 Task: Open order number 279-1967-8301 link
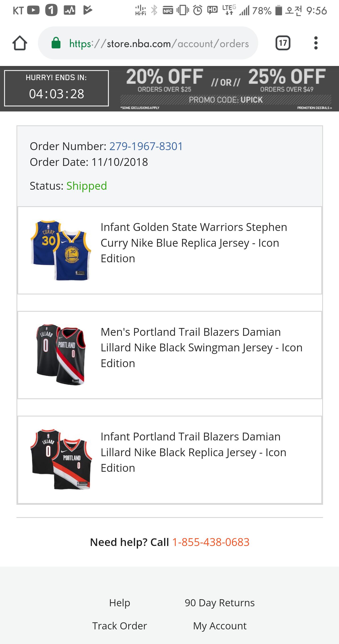pos(146,146)
